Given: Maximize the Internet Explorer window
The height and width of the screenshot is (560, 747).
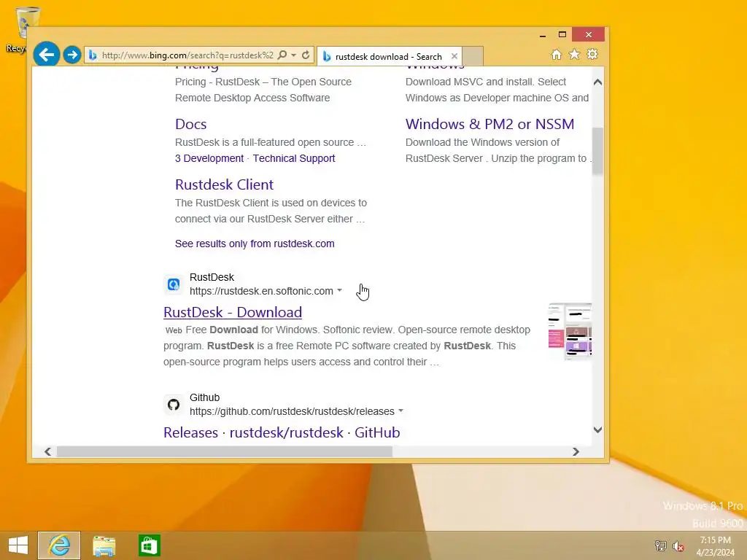Looking at the screenshot, I should [x=562, y=34].
